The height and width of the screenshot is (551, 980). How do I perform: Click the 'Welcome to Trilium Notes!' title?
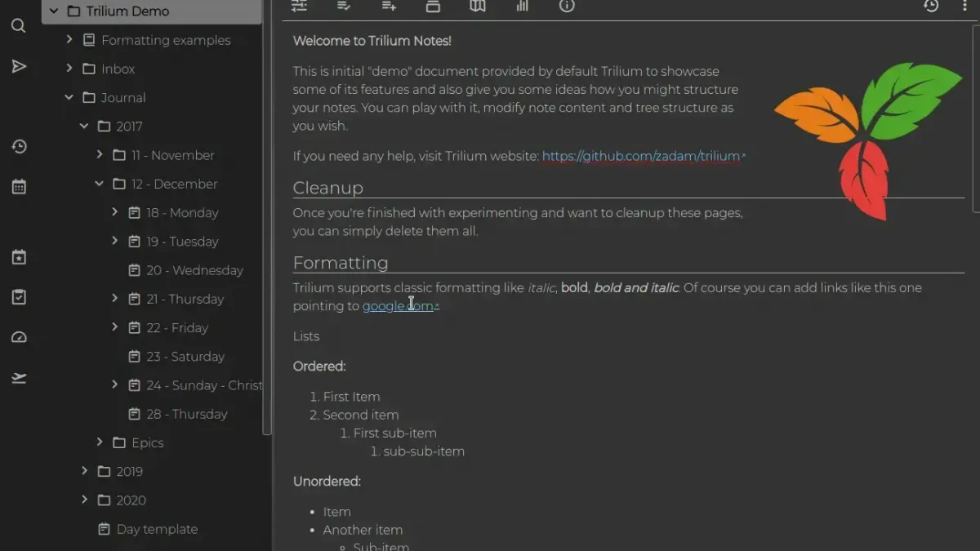click(372, 41)
